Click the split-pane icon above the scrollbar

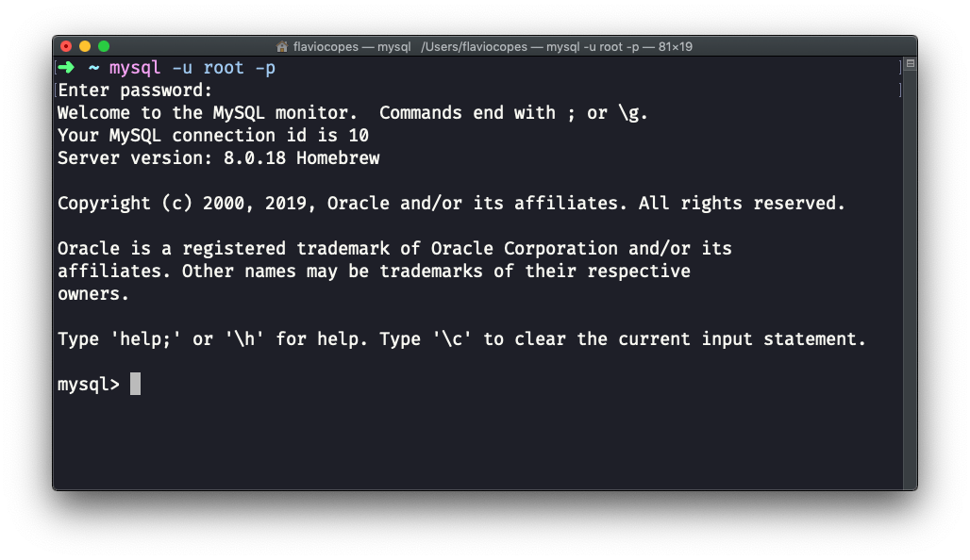click(909, 63)
